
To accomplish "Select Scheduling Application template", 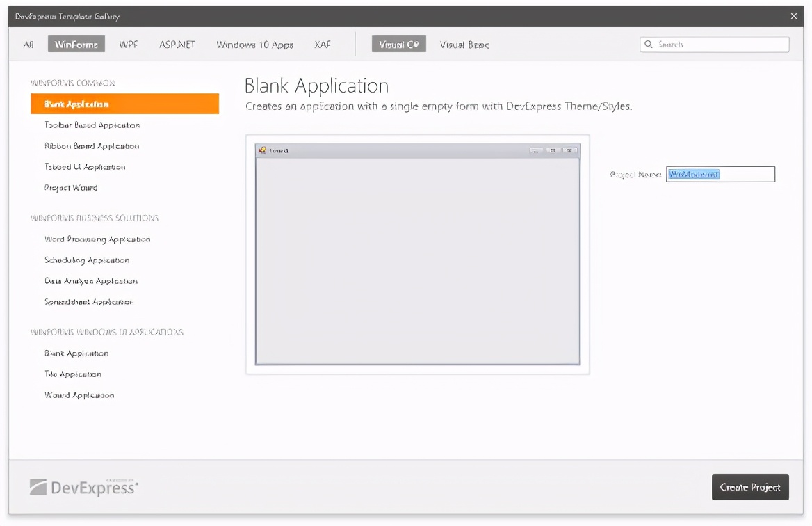I will pos(87,260).
